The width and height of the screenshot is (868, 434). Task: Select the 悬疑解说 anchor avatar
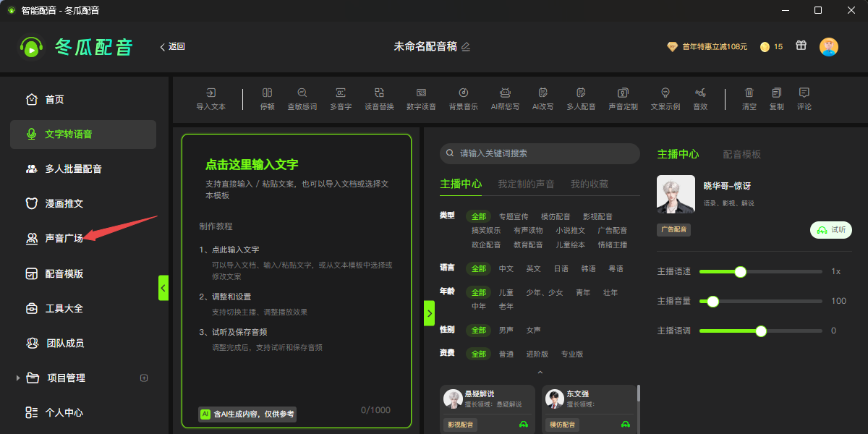coord(453,399)
